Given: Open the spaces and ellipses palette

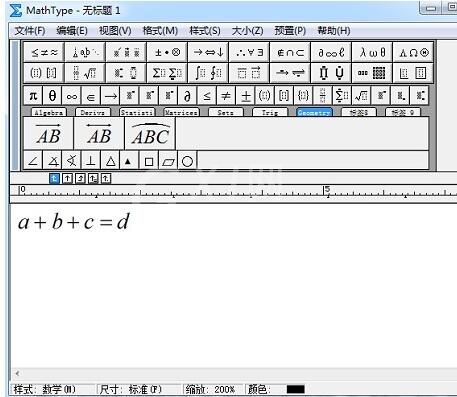Looking at the screenshot, I should tap(85, 52).
